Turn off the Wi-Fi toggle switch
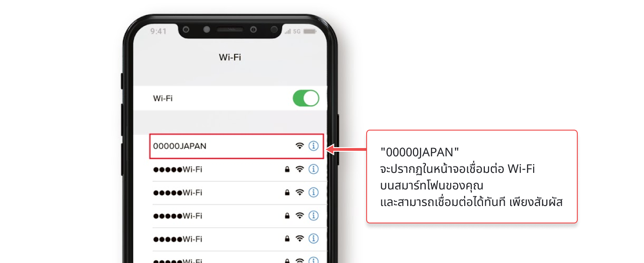The image size is (644, 263). click(x=306, y=98)
